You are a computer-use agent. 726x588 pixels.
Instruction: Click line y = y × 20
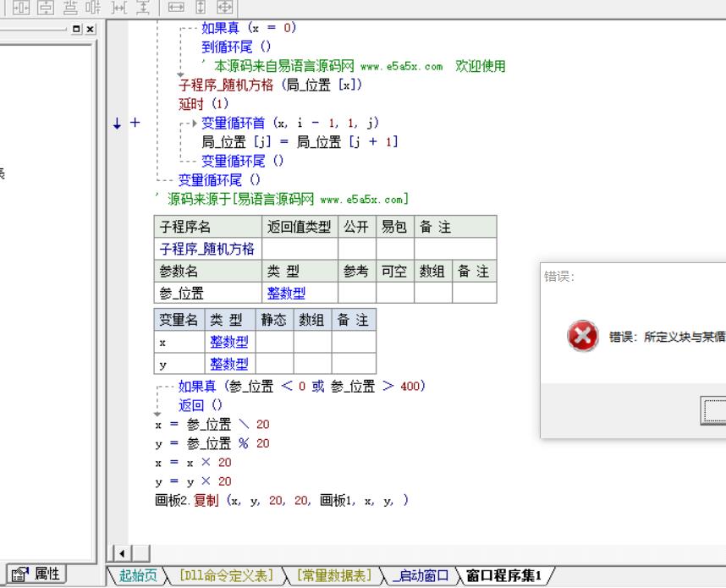193,481
